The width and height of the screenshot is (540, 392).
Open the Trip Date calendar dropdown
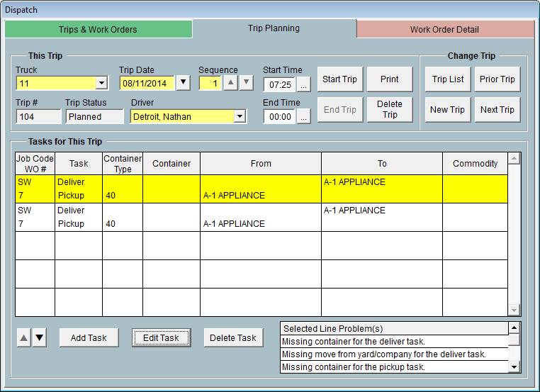pyautogui.click(x=184, y=83)
